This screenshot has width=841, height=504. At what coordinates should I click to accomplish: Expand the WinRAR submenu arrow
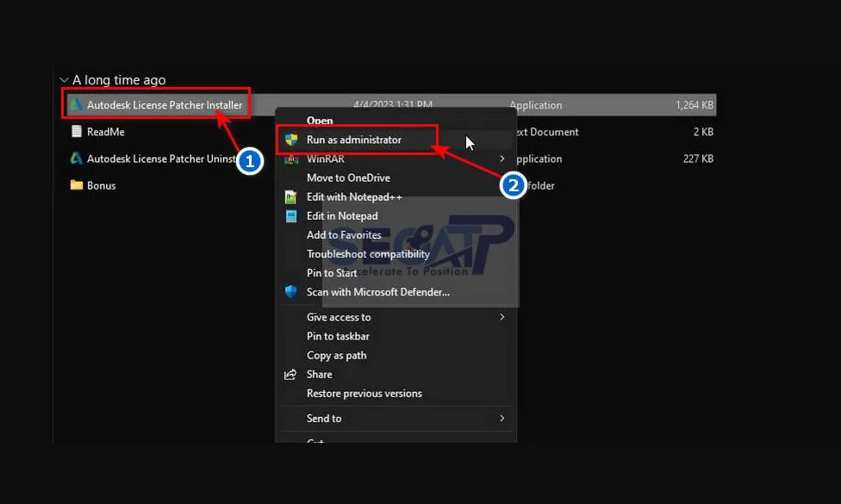click(x=502, y=159)
